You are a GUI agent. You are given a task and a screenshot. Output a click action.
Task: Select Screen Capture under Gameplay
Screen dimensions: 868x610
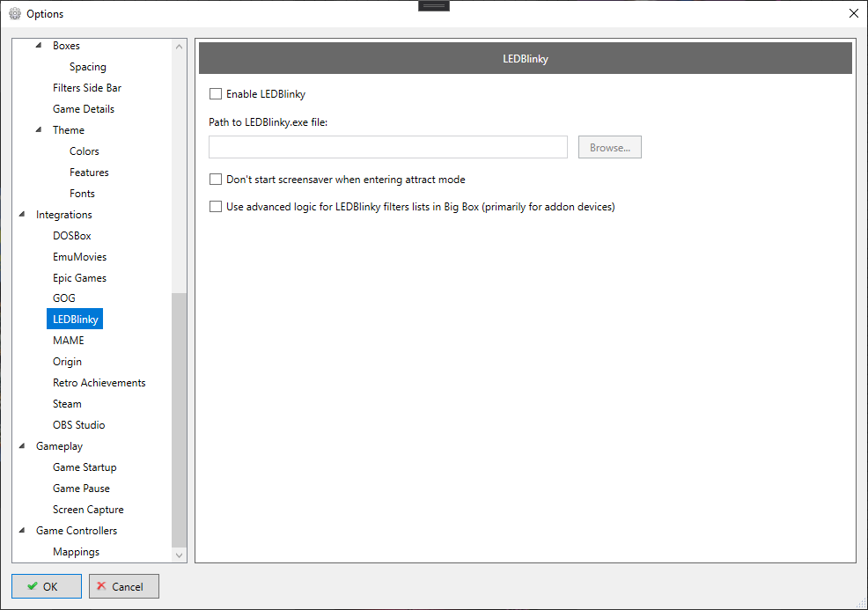click(88, 510)
